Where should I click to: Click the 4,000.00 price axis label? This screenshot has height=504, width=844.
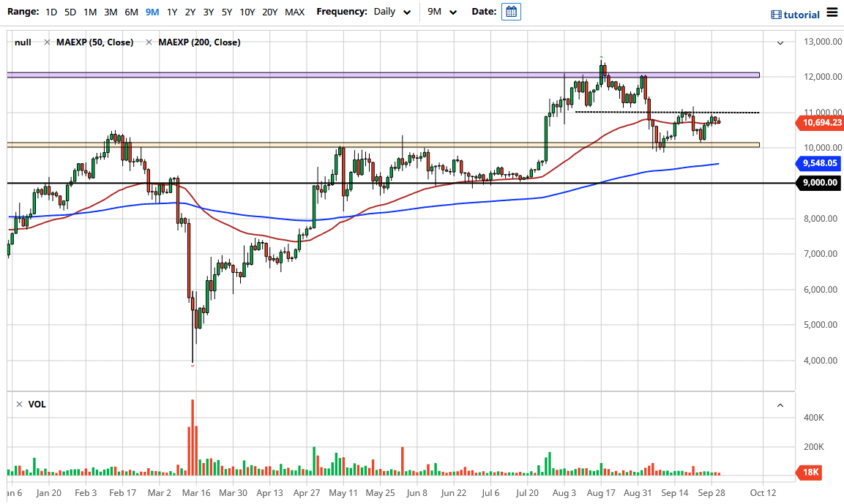click(x=821, y=361)
